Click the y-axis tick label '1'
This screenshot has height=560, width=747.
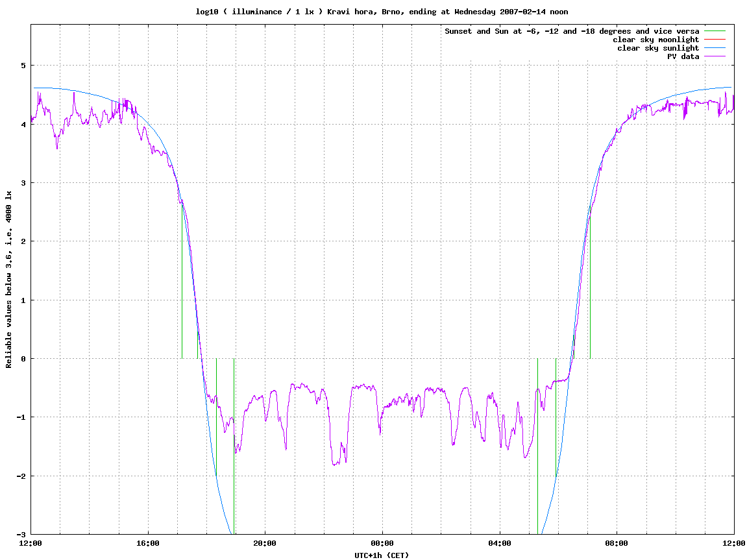(23, 300)
